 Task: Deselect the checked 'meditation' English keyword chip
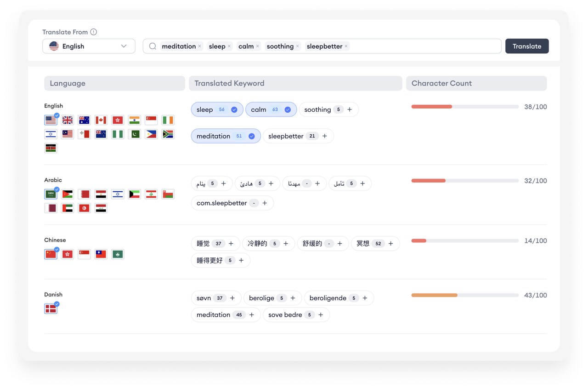point(252,136)
